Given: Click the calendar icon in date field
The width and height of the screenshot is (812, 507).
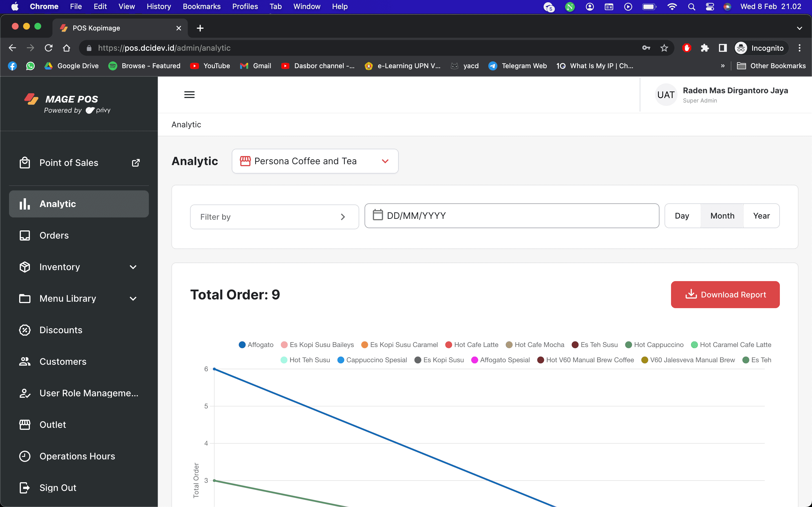Looking at the screenshot, I should (x=378, y=215).
